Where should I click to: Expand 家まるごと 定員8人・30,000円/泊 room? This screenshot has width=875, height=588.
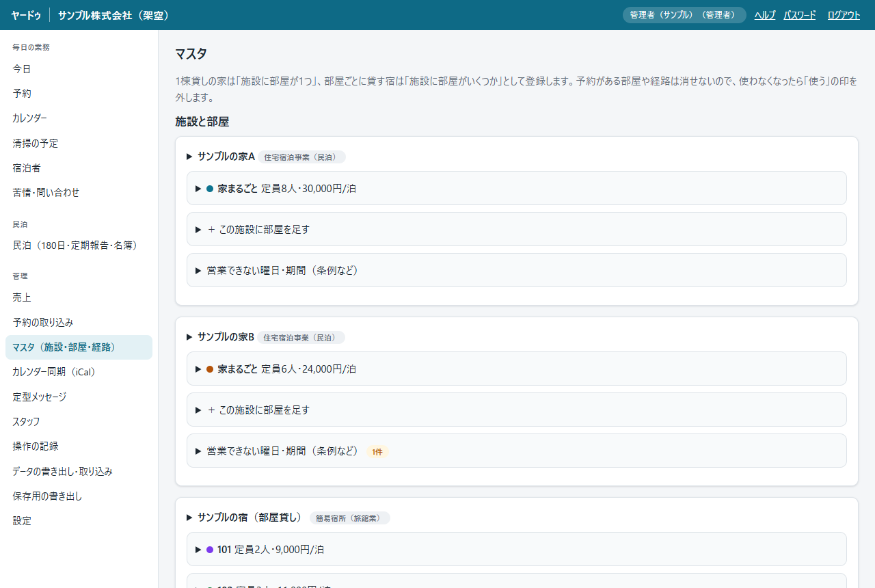pyautogui.click(x=517, y=188)
